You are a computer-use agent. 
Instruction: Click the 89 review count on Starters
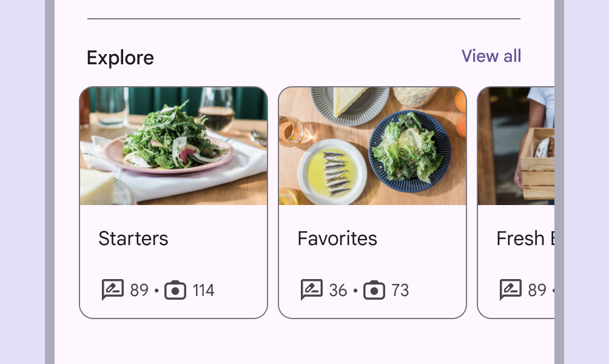(139, 291)
